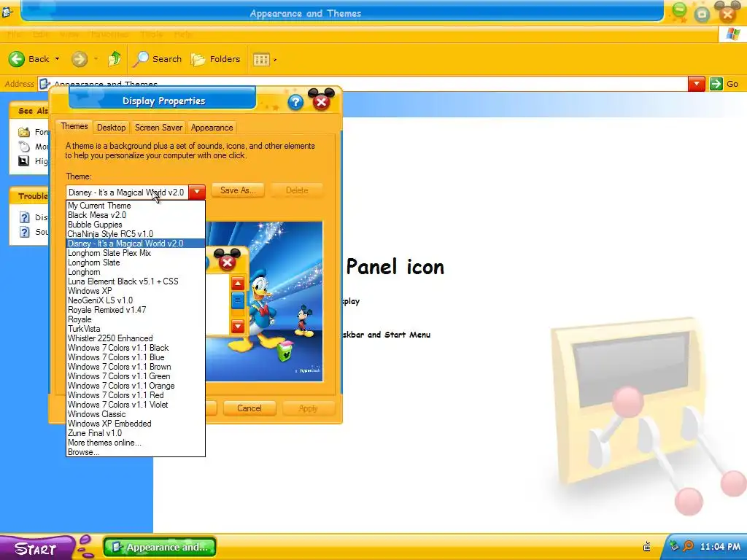Viewport: 747px width, 560px height.
Task: Choose the Windows XP theme
Action: tap(136, 291)
